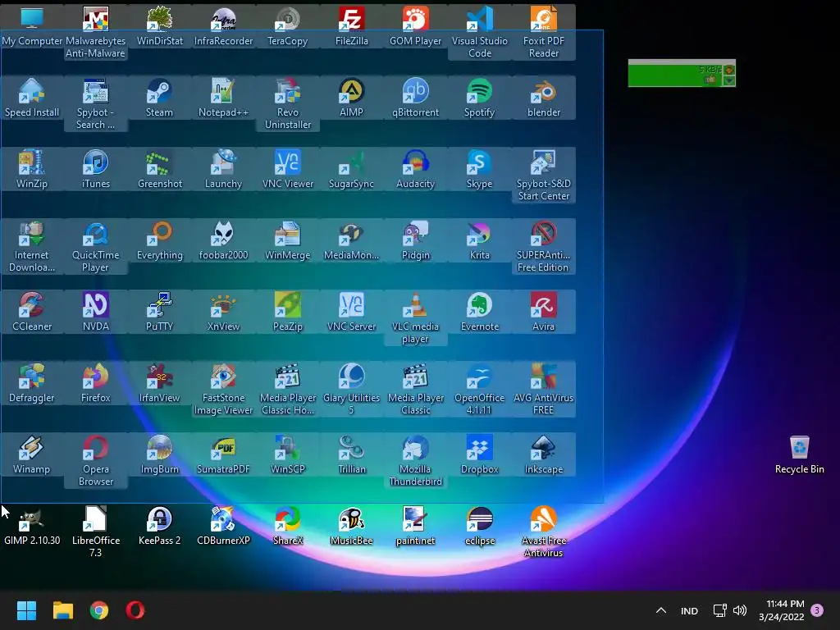Select the Avira shortcut icon
This screenshot has width=840, height=630.
pos(544,312)
